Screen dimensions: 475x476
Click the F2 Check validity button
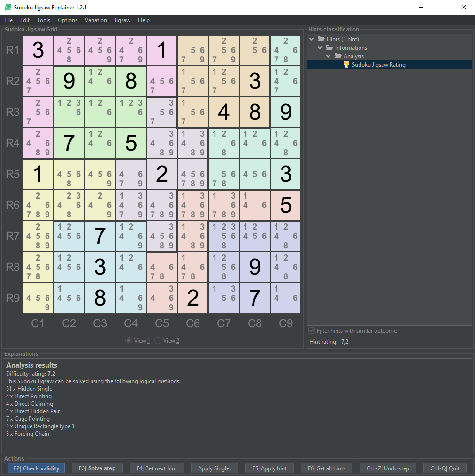pyautogui.click(x=36, y=468)
